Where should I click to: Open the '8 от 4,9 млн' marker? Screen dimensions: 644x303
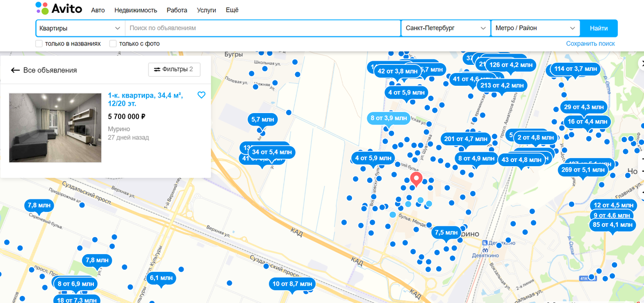tap(476, 159)
